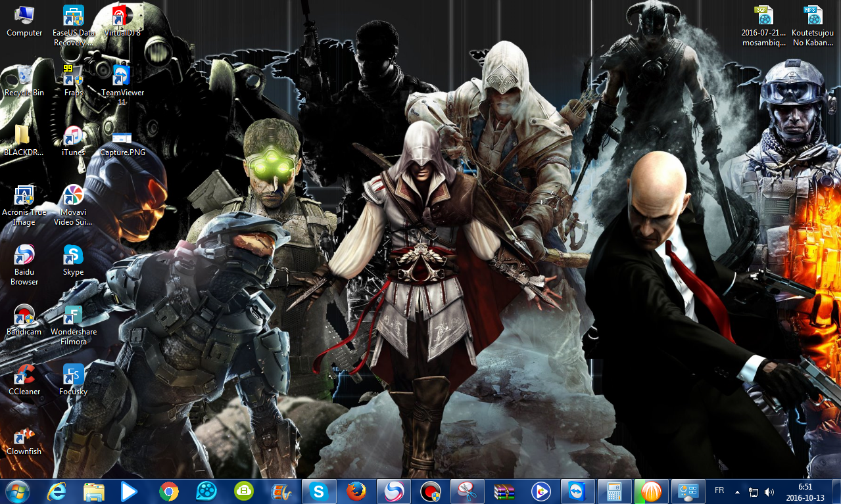The width and height of the screenshot is (841, 504).
Task: Switch to Firefox in the taskbar
Action: pos(356,491)
